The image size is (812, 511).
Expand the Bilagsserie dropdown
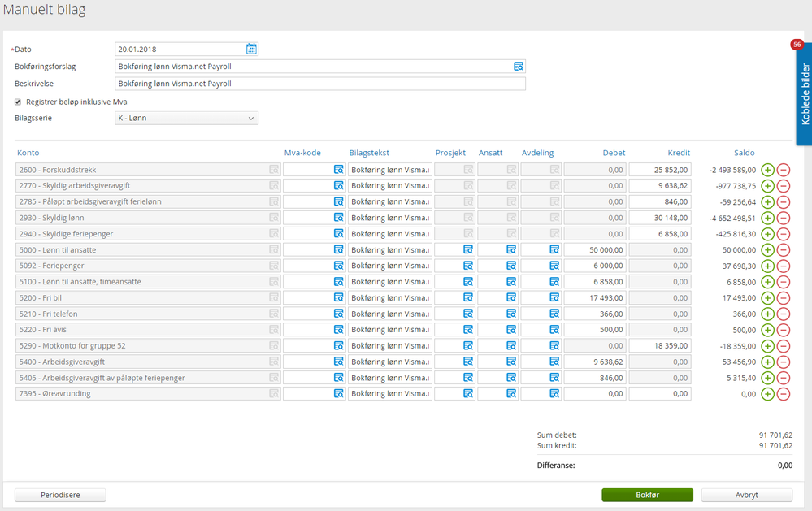pos(187,119)
